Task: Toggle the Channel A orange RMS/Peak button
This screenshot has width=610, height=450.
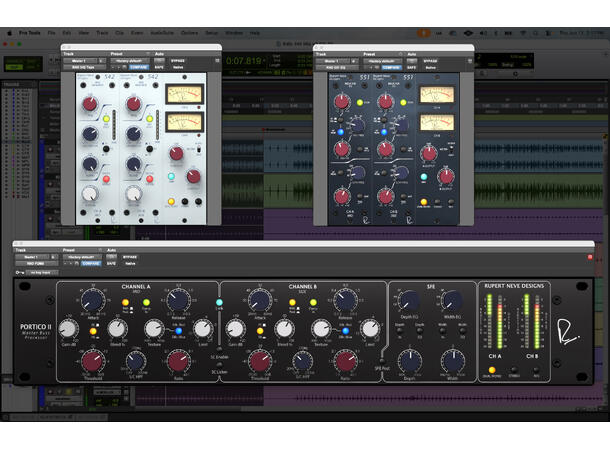Action: tap(125, 302)
